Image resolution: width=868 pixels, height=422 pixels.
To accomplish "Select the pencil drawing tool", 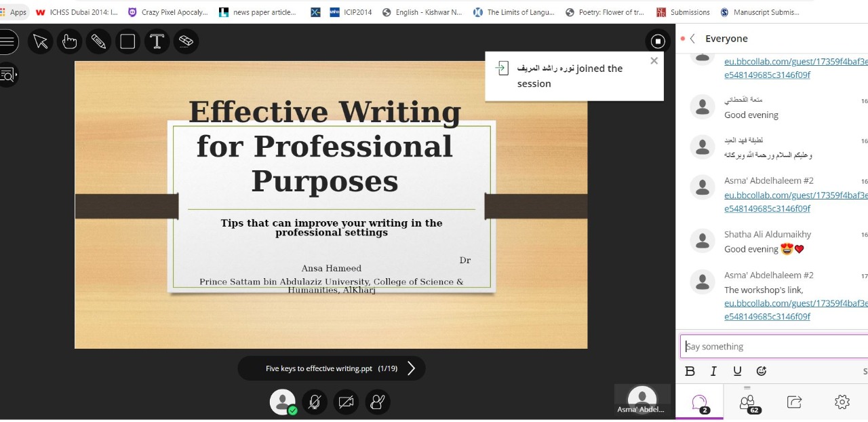I will (98, 42).
